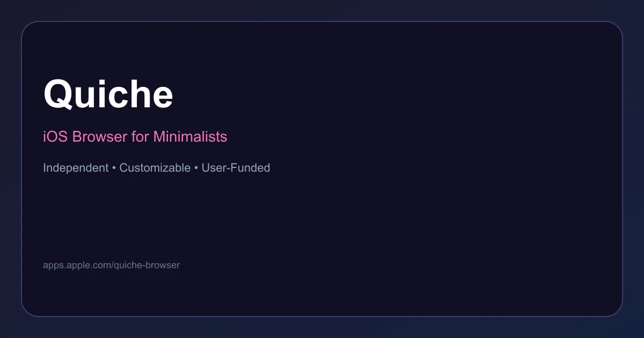The width and height of the screenshot is (644, 338).
Task: Click the quiche-browser portion of the URL
Action: pos(147,265)
